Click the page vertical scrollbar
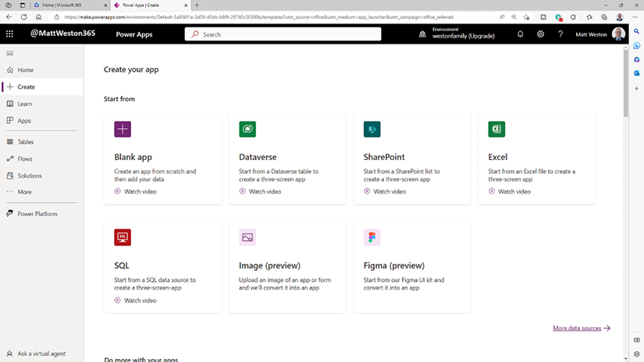This screenshot has width=644, height=362. [625, 83]
